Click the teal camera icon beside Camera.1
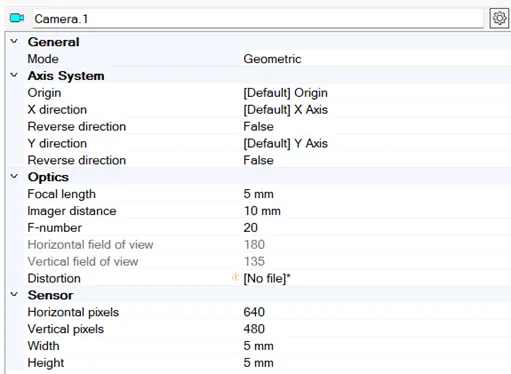Screen dimensions: 511x374 [x=17, y=18]
